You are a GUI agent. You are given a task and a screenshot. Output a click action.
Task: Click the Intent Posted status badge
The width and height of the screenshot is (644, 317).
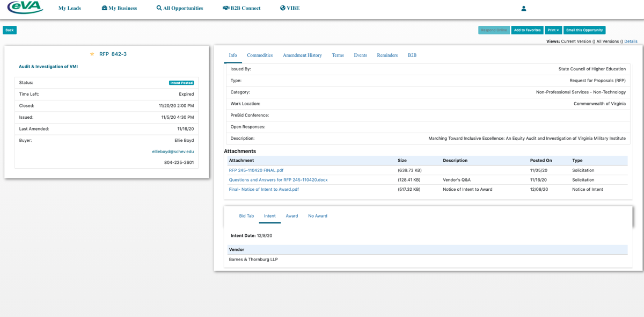pos(181,83)
